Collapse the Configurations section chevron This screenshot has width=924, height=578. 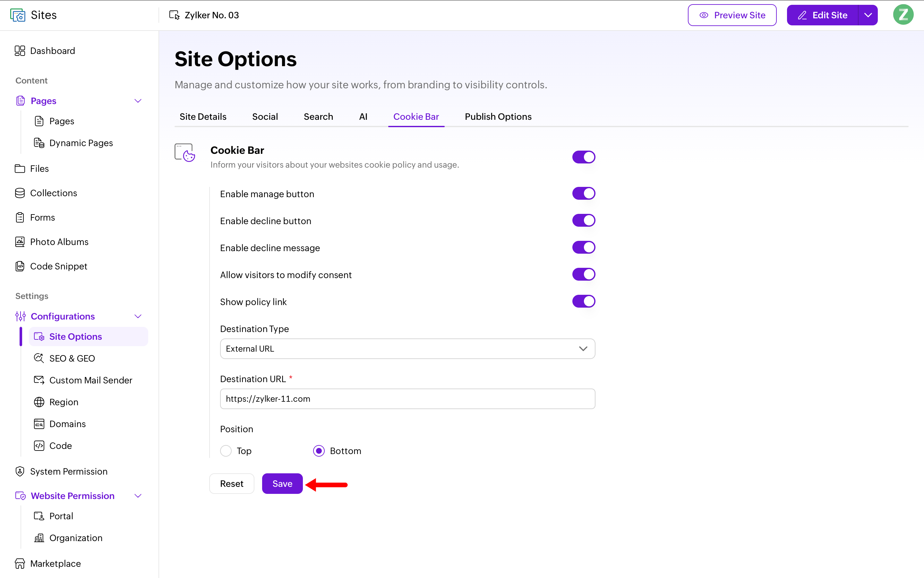pyautogui.click(x=138, y=316)
